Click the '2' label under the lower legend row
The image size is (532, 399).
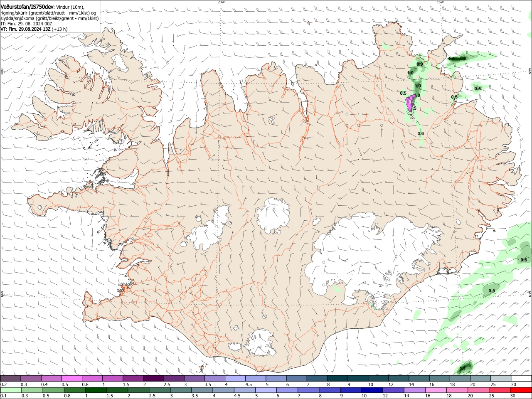pyautogui.click(x=129, y=396)
